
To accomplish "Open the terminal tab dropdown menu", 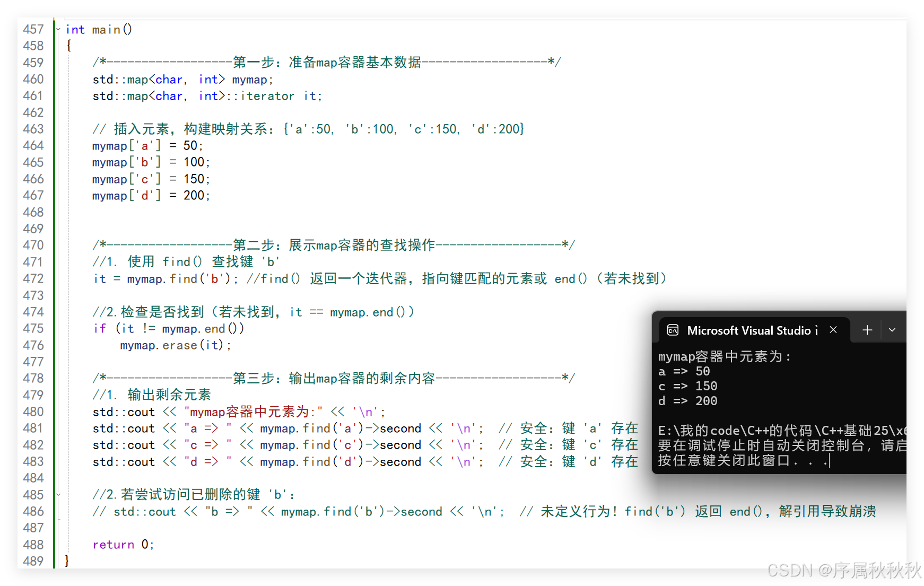I will (892, 330).
